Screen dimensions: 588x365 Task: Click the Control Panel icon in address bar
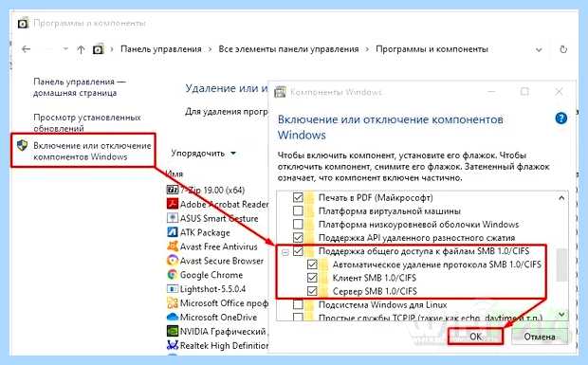click(99, 49)
